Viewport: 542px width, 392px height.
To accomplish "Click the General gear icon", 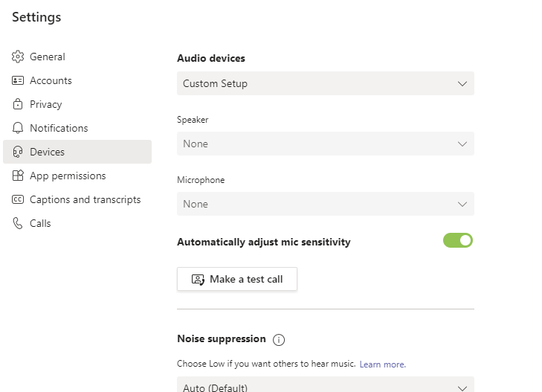I will pyautogui.click(x=18, y=57).
